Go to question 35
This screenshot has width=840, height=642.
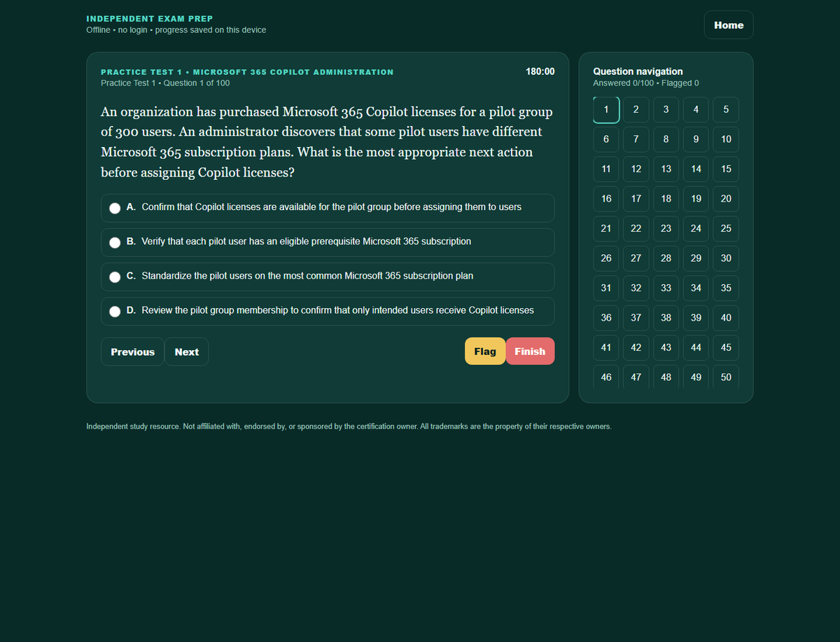726,288
